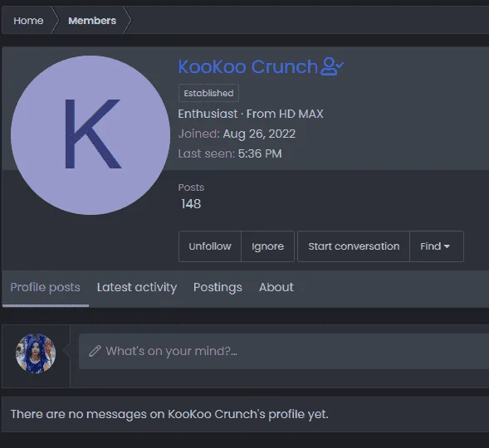Click the last seen time 5:36 PM

[260, 154]
